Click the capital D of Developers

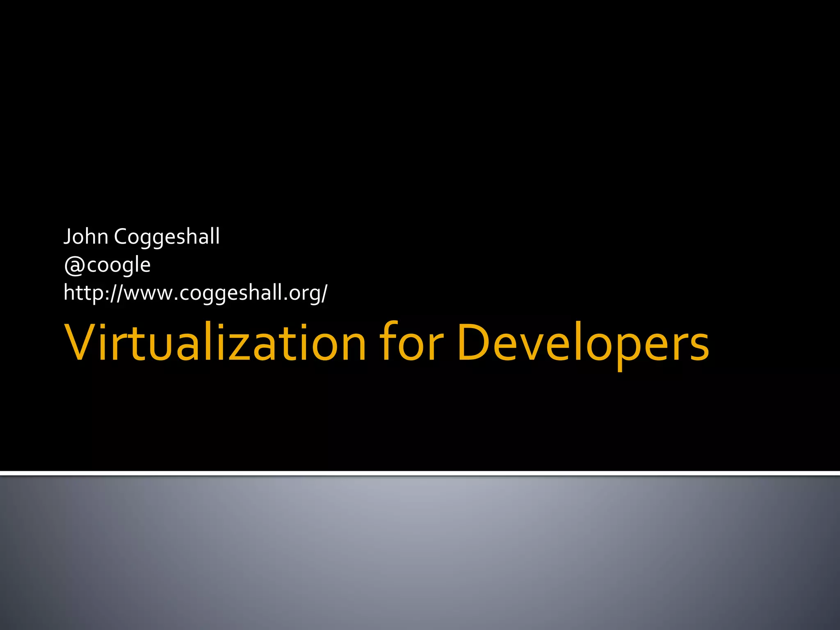click(x=474, y=343)
